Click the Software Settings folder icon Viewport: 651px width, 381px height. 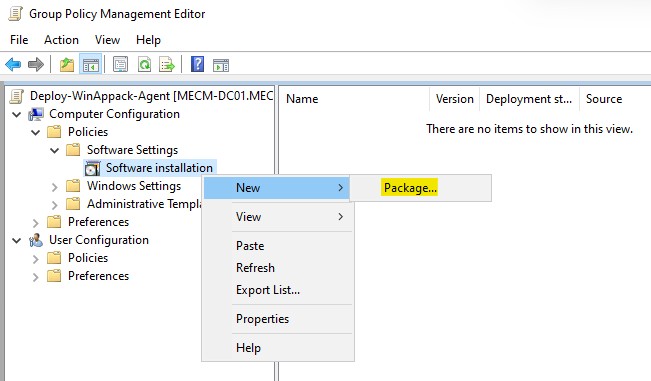[73, 150]
